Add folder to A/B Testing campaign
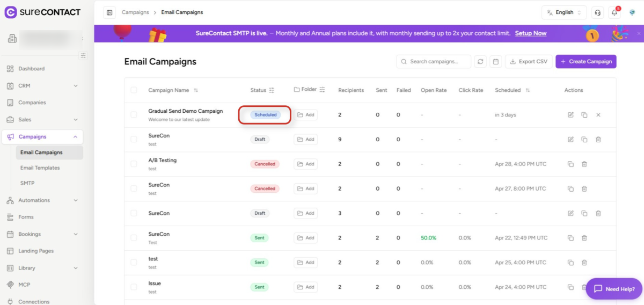This screenshot has width=644, height=305. pyautogui.click(x=306, y=164)
